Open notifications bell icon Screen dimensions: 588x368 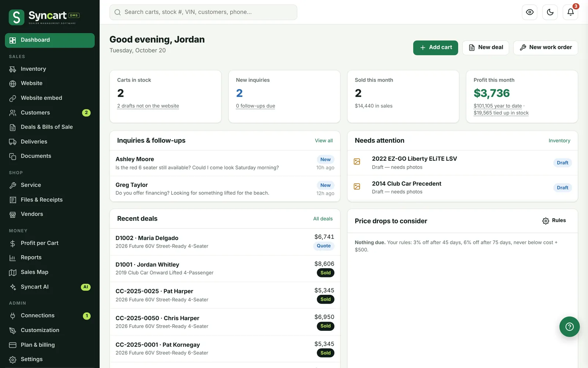(570, 12)
